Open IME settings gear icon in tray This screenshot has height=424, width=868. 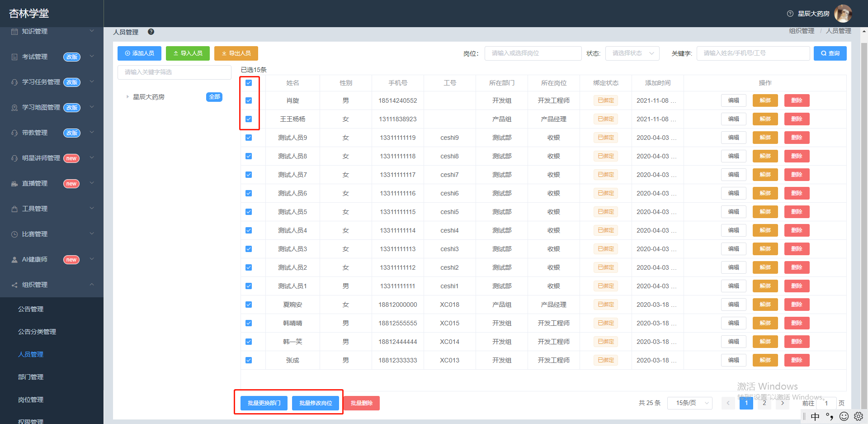859,416
